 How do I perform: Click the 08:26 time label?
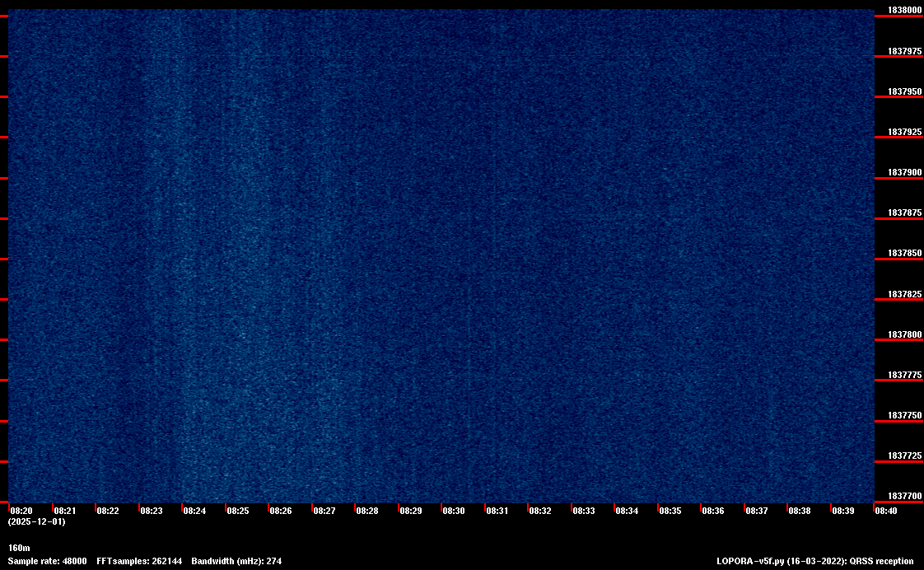[281, 511]
